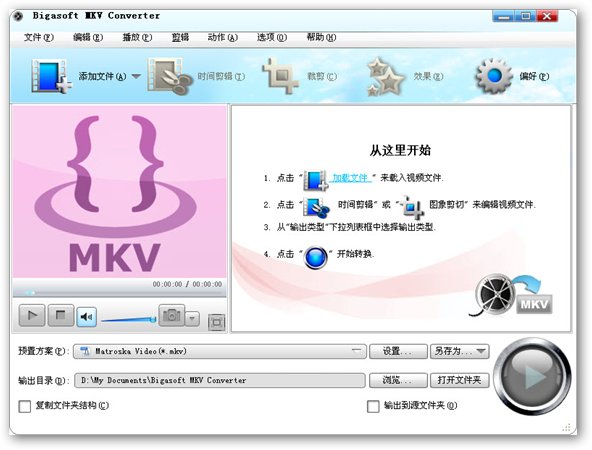
Task: Expand the 另存为... dropdown button
Action: point(459,351)
